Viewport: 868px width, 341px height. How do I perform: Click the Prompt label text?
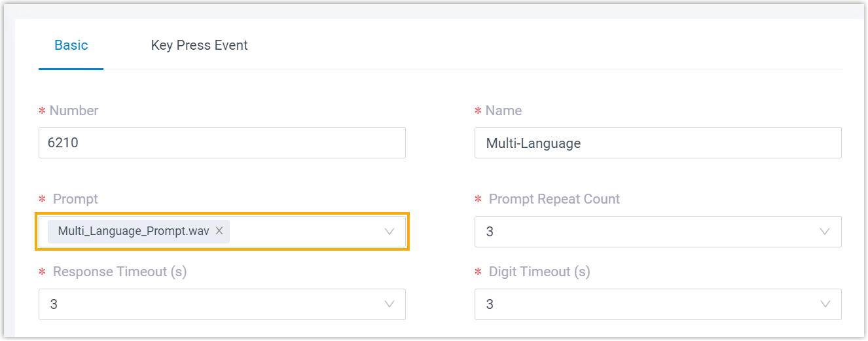[x=75, y=199]
